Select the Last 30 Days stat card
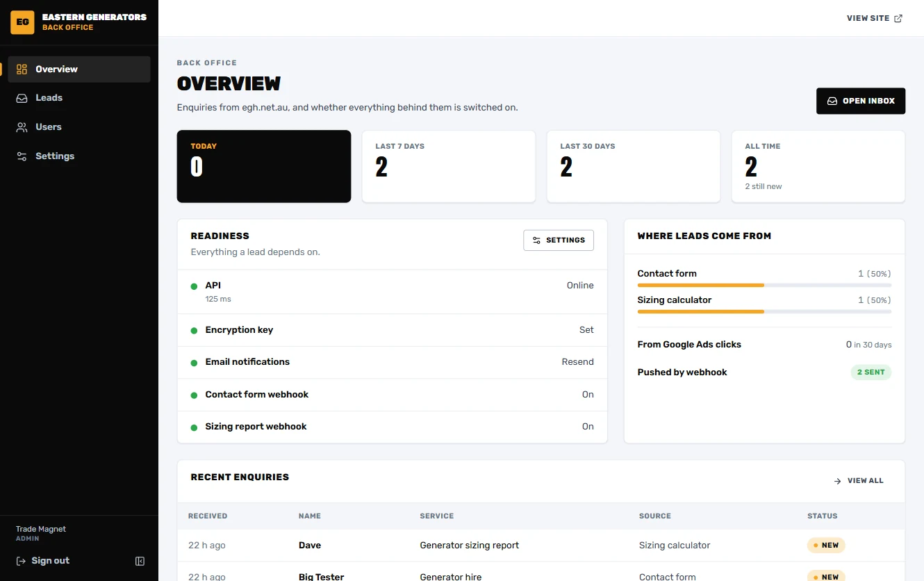The width and height of the screenshot is (924, 581). (x=634, y=167)
